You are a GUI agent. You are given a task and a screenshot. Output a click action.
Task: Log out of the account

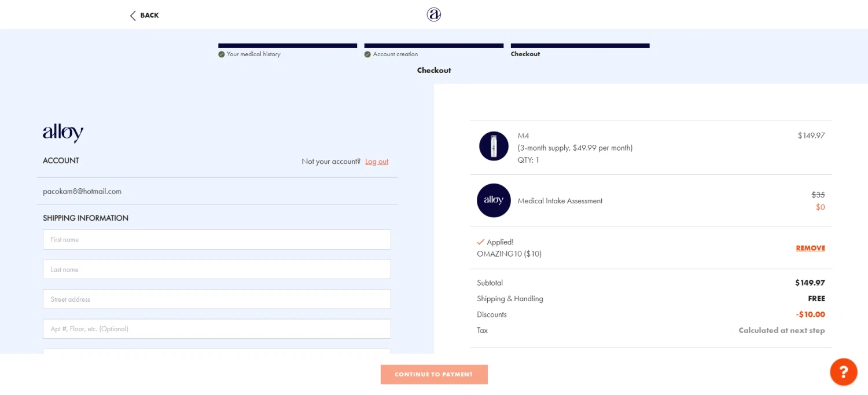pos(377,162)
